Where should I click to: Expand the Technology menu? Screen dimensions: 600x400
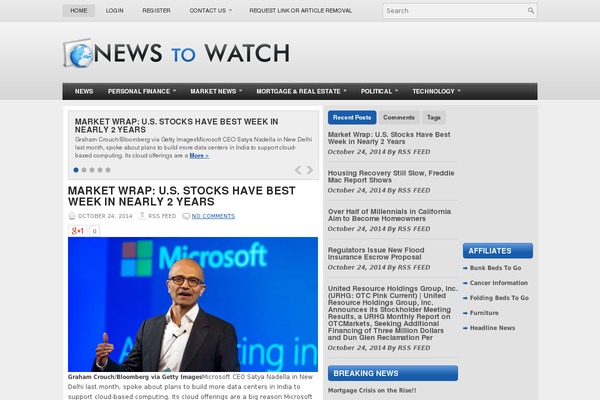[436, 91]
